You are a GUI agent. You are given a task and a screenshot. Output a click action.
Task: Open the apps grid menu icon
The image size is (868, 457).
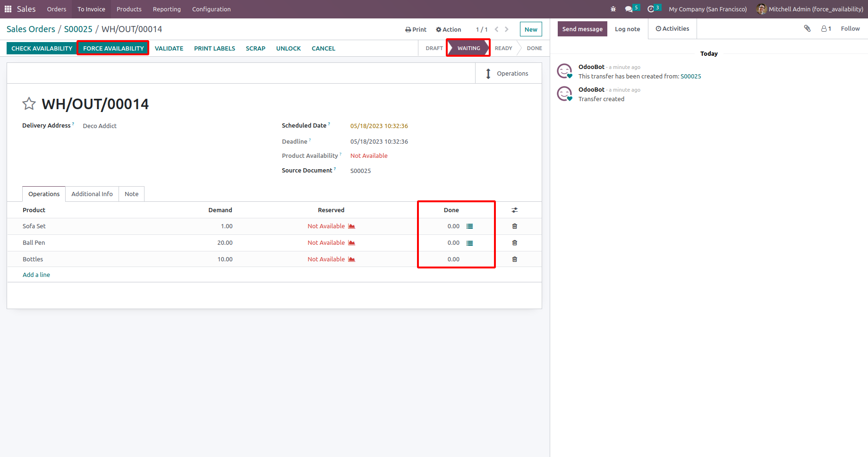click(8, 9)
